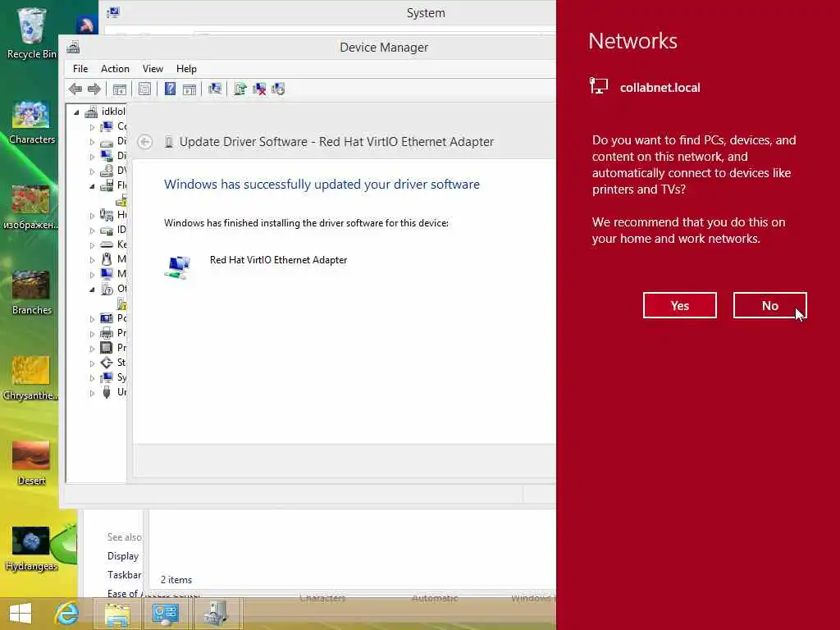Open the View menu in Device Manager
Image resolution: width=840 pixels, height=630 pixels.
[x=153, y=69]
